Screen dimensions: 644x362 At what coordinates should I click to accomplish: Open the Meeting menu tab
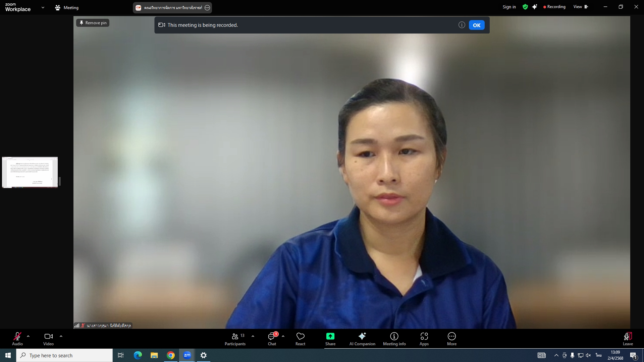click(x=67, y=8)
